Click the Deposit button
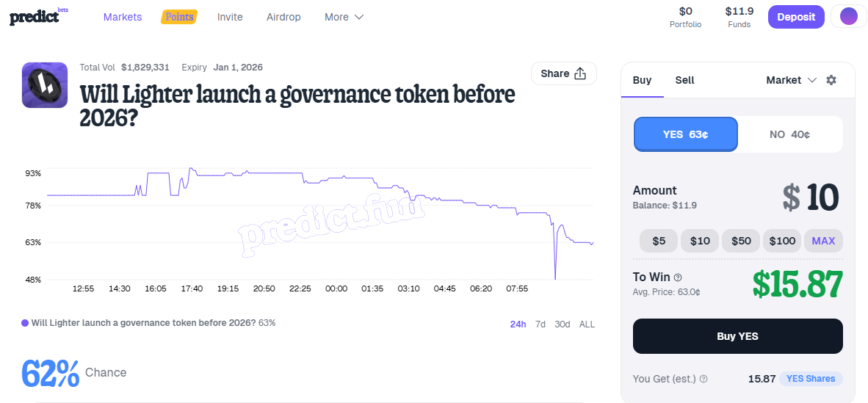 pos(796,17)
